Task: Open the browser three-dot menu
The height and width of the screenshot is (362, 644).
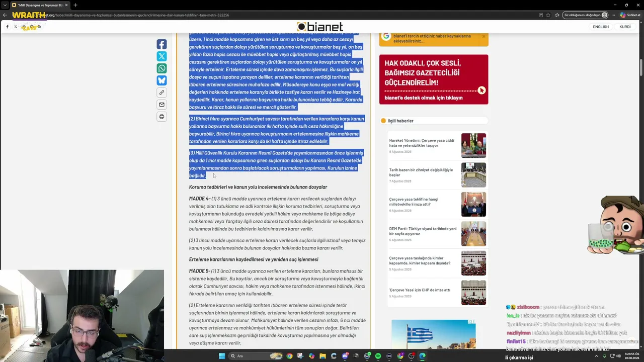Action: pyautogui.click(x=613, y=15)
